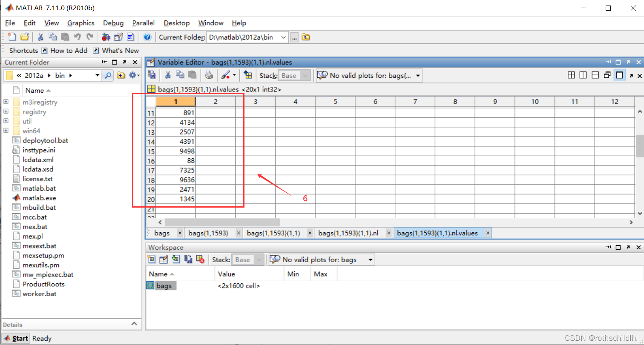The width and height of the screenshot is (644, 345).
Task: Open address bar history dropdown in Current Folder
Action: [98, 76]
